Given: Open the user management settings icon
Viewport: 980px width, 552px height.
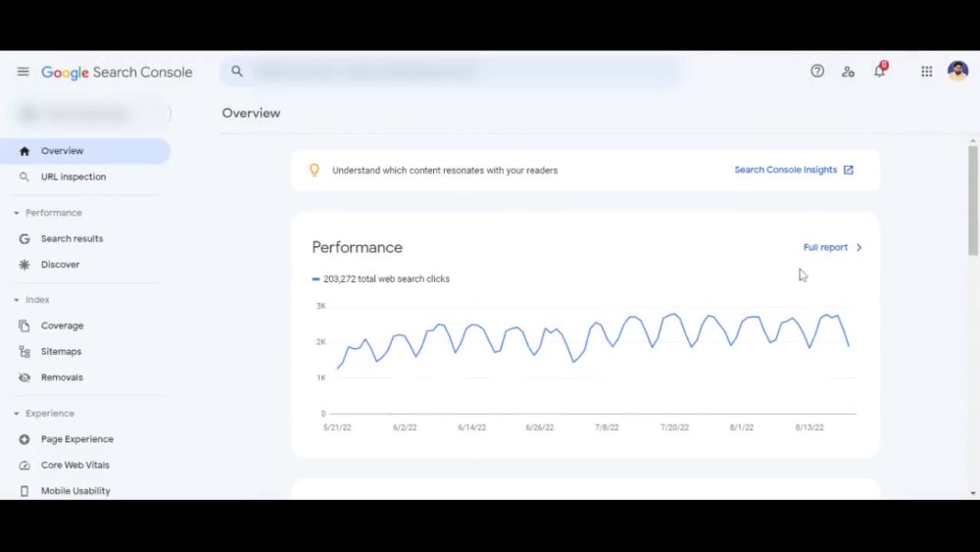Looking at the screenshot, I should click(x=848, y=72).
